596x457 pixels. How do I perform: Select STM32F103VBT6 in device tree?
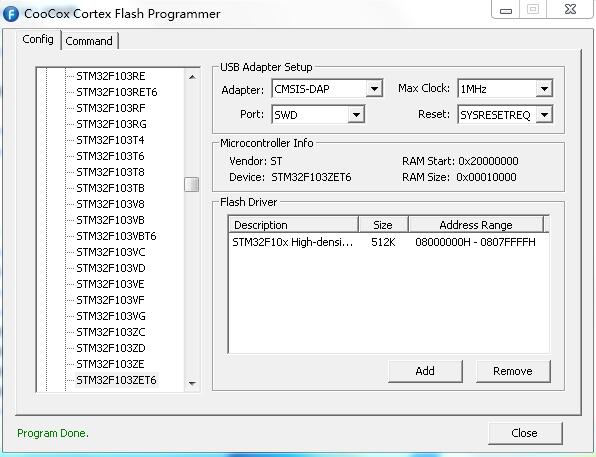(116, 236)
